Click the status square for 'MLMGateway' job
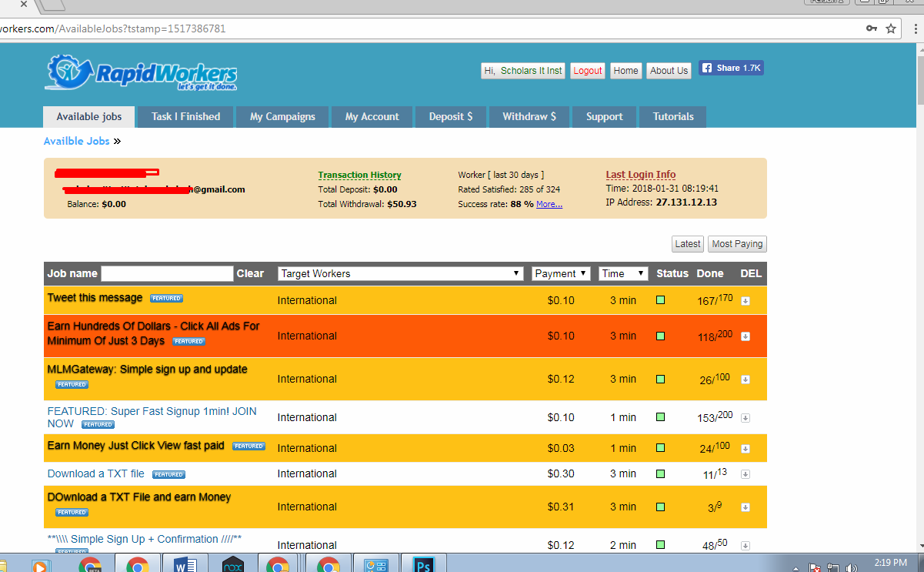 660,379
